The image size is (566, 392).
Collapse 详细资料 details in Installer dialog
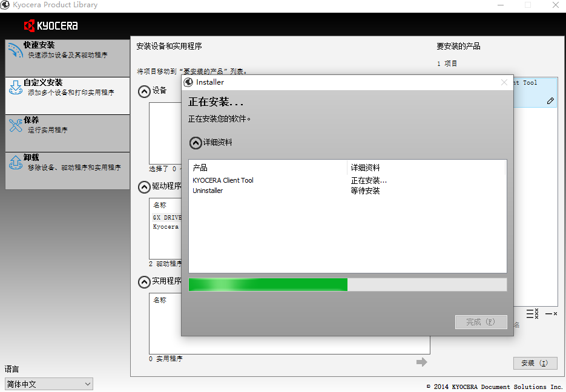[197, 143]
